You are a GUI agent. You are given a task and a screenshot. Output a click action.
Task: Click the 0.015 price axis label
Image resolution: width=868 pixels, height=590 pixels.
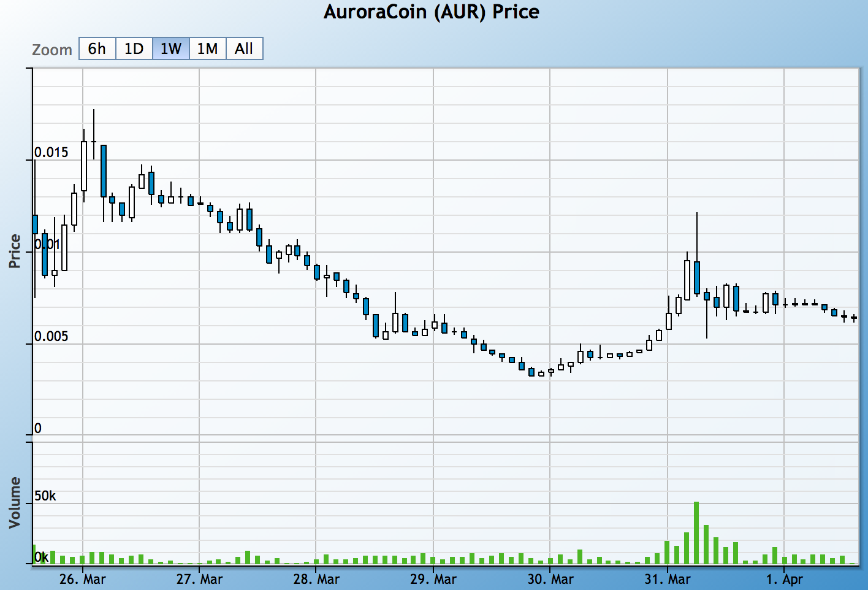51,152
